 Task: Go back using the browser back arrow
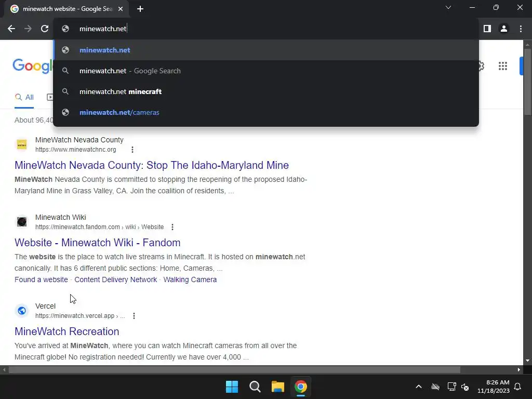[x=11, y=29]
